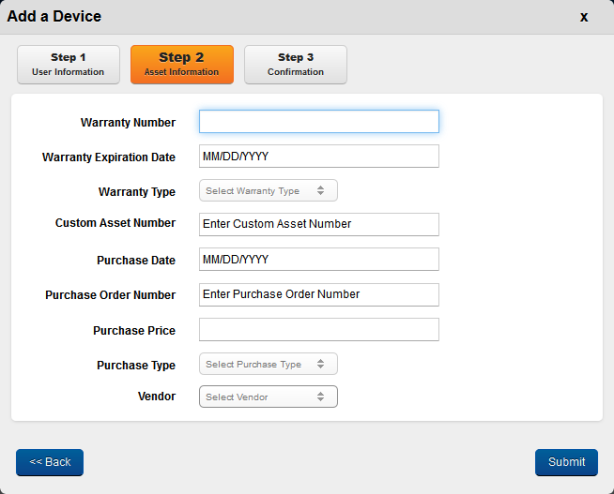Focus the Purchase Price field

tap(319, 330)
